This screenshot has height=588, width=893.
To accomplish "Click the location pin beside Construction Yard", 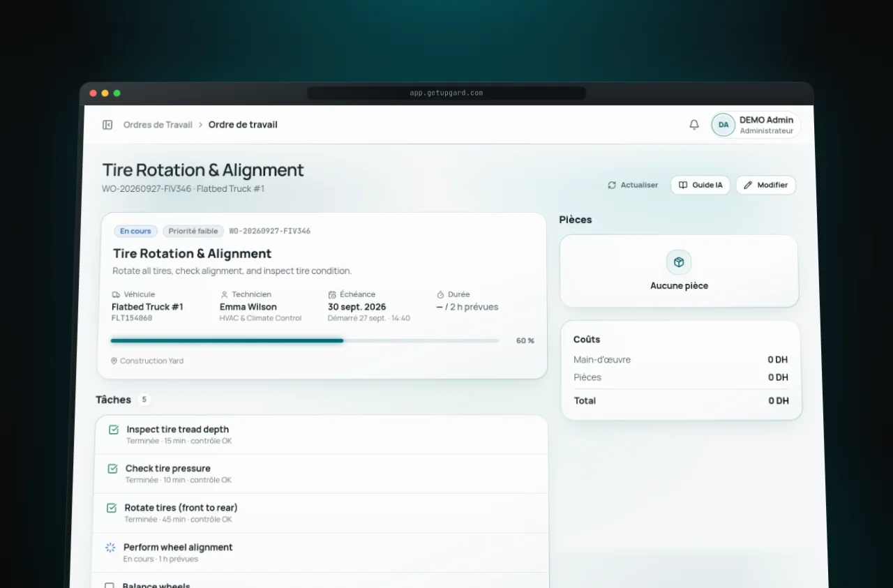I will [114, 361].
